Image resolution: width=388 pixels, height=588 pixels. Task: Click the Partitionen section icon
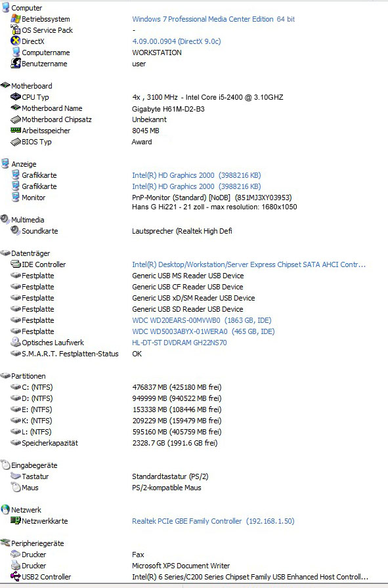[5, 376]
